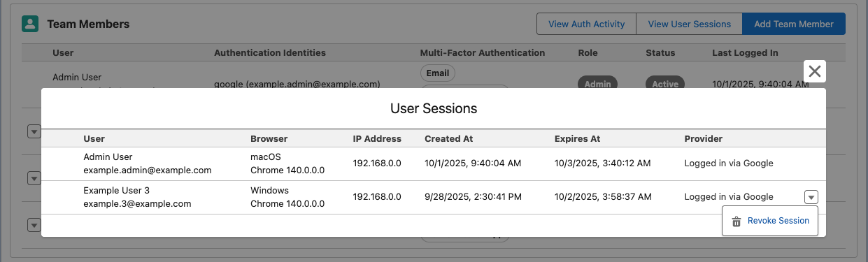The width and height of the screenshot is (868, 262).
Task: Click View User Sessions button
Action: point(689,24)
